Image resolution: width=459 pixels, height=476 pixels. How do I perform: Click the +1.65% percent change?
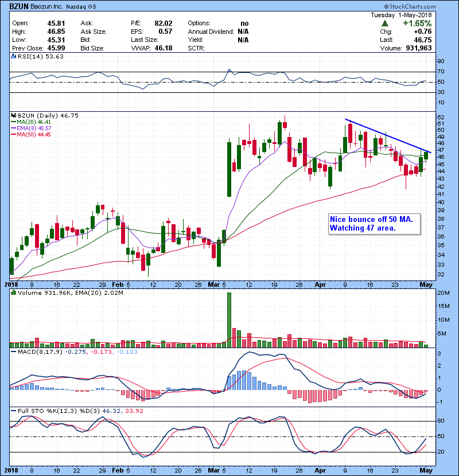417,24
